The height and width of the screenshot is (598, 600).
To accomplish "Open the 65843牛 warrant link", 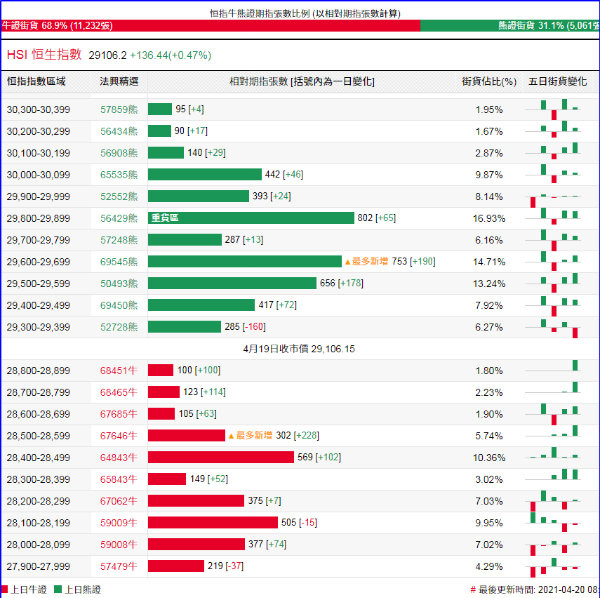I will [x=118, y=479].
